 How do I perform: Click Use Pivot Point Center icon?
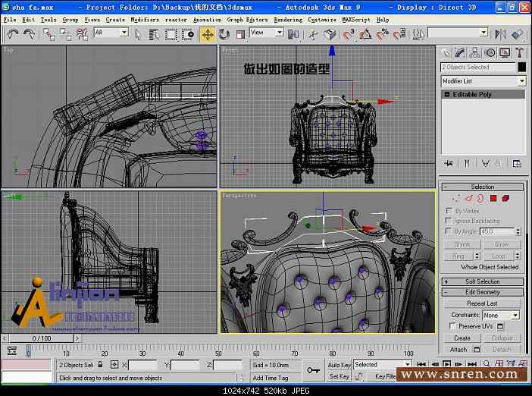coord(293,34)
